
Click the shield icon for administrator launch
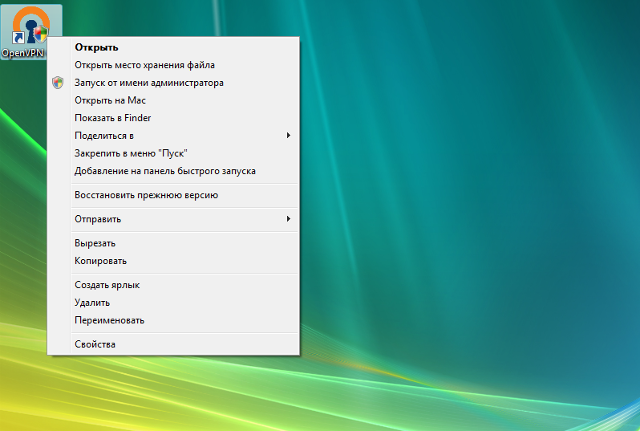(x=58, y=83)
